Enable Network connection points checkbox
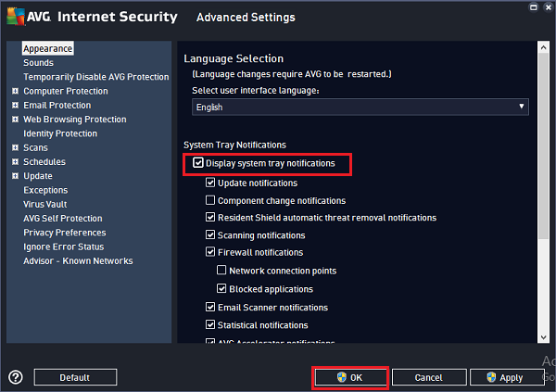 (x=221, y=271)
